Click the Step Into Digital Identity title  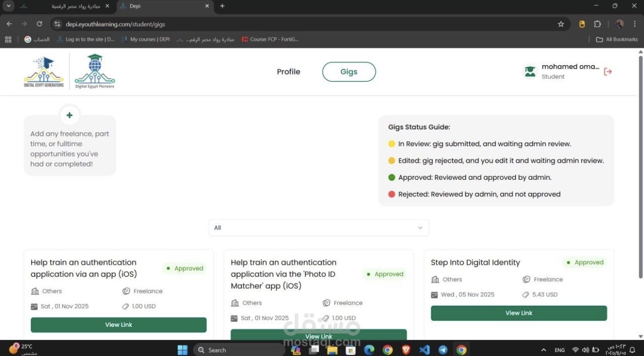(475, 262)
